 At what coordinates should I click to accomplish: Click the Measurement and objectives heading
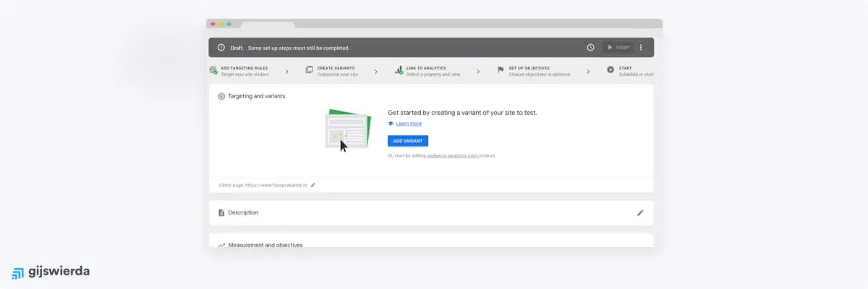tap(265, 245)
